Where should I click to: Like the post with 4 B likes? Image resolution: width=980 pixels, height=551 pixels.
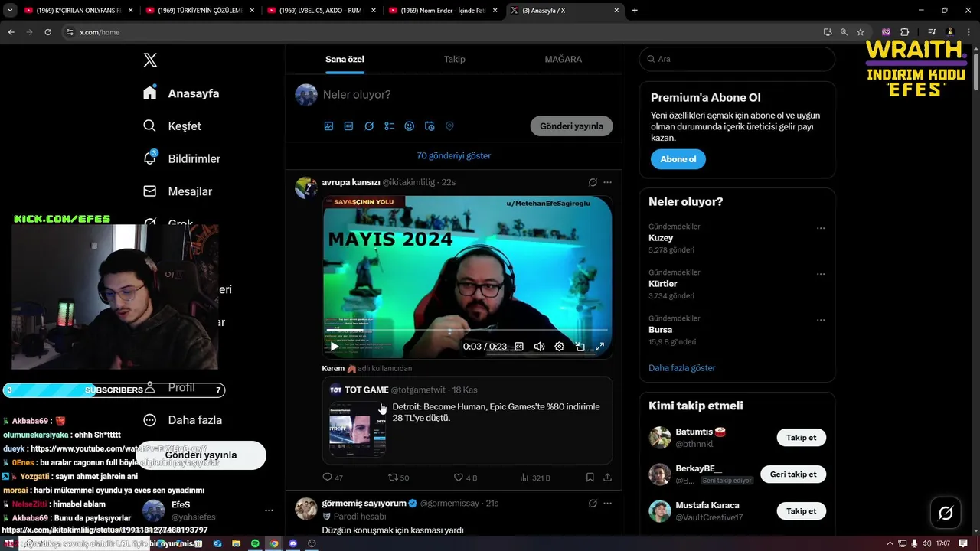point(465,478)
